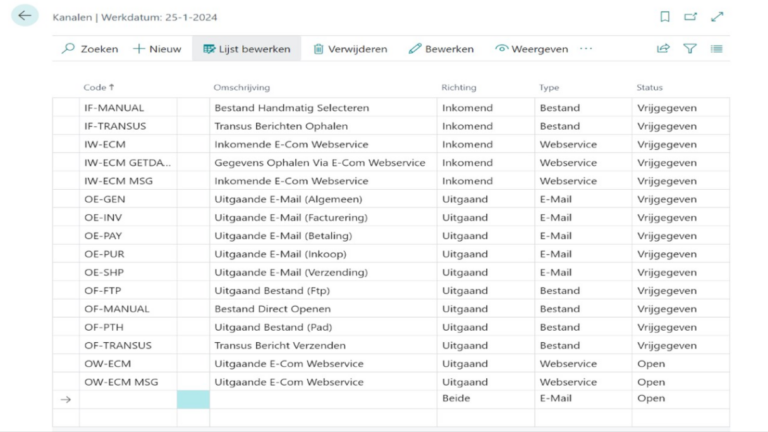Click 'Transus Berichten Ophalen' description
This screenshot has height=432, width=768.
(x=281, y=126)
